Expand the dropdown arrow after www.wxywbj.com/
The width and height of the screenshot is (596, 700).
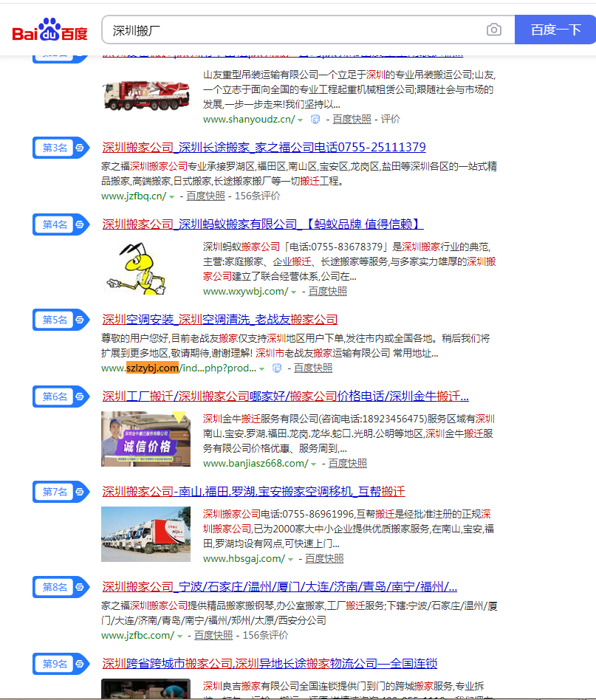coord(294,292)
